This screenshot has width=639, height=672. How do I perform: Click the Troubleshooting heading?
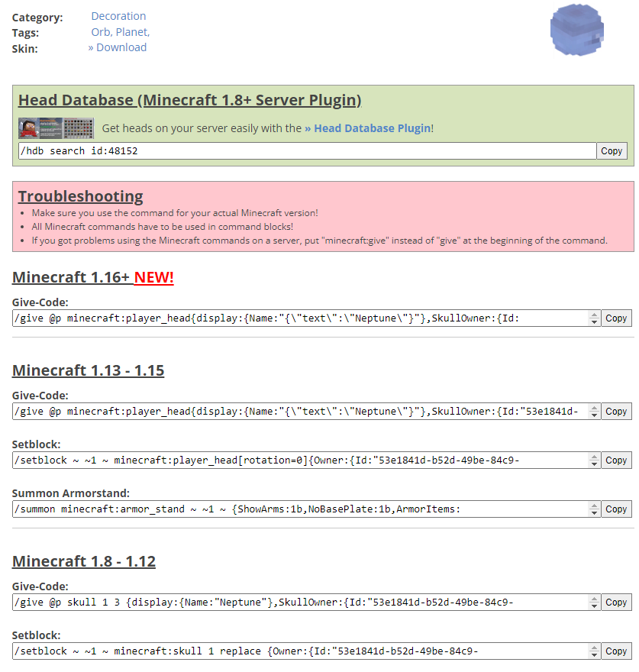tap(81, 196)
